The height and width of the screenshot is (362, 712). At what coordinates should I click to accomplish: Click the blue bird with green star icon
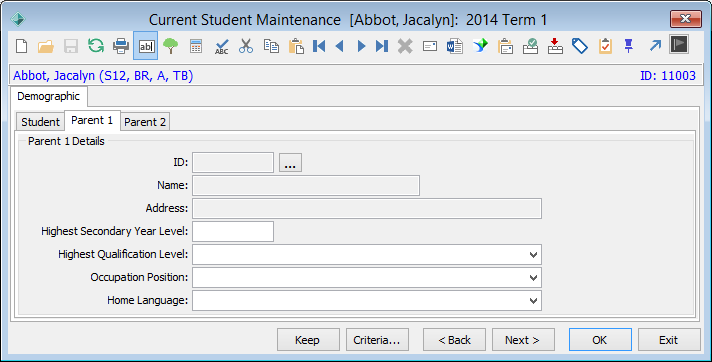click(x=480, y=45)
